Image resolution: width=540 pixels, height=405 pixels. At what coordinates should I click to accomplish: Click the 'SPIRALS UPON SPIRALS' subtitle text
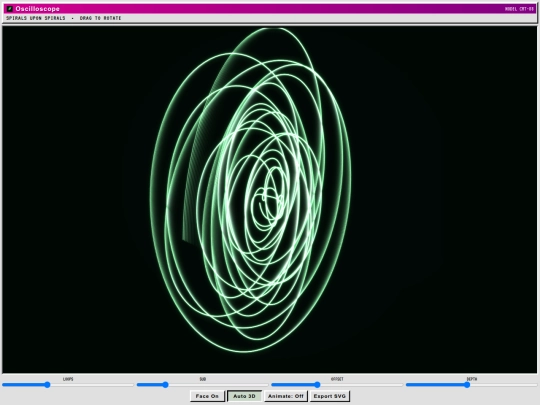click(x=36, y=18)
